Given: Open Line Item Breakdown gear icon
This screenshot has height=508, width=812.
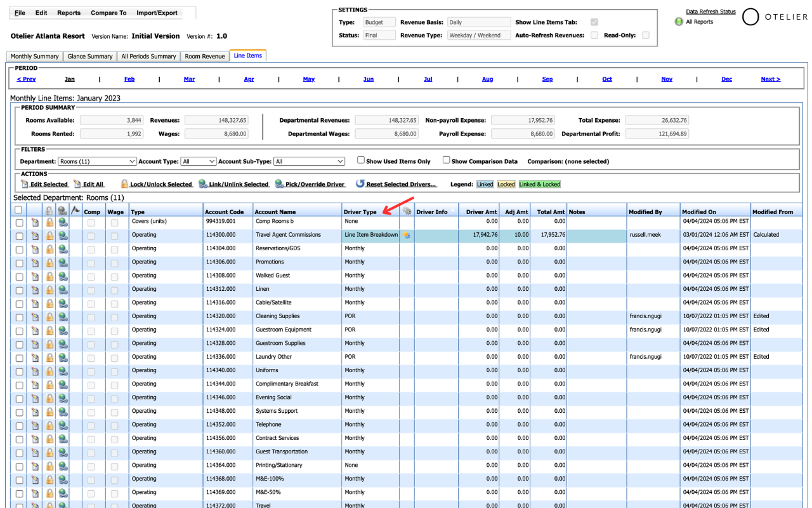Looking at the screenshot, I should pos(406,235).
